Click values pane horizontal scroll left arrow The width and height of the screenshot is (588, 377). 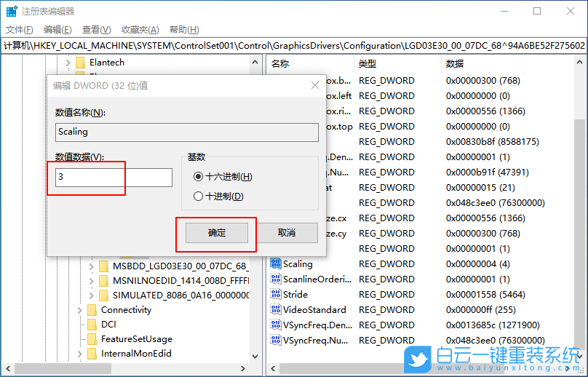[273, 368]
